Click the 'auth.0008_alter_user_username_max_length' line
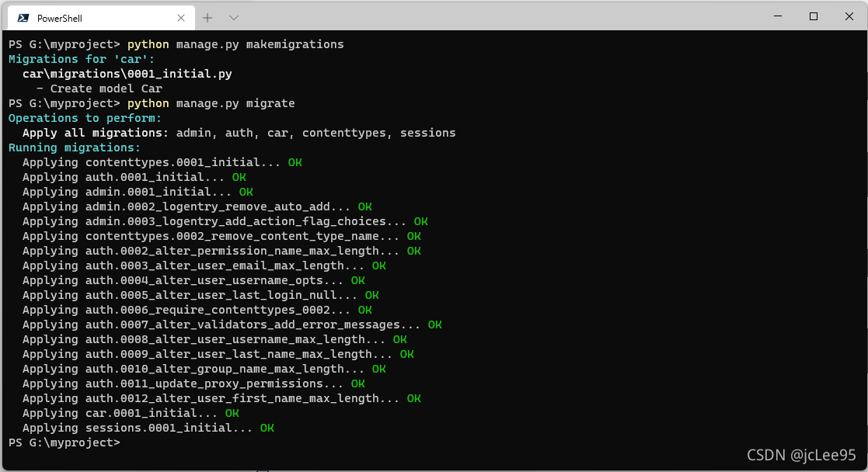The image size is (868, 472). 214,339
